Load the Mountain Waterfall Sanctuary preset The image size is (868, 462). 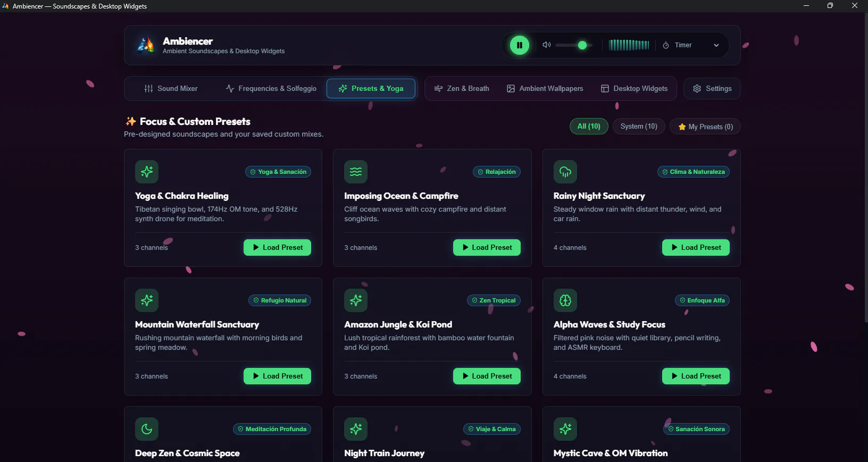tap(277, 376)
